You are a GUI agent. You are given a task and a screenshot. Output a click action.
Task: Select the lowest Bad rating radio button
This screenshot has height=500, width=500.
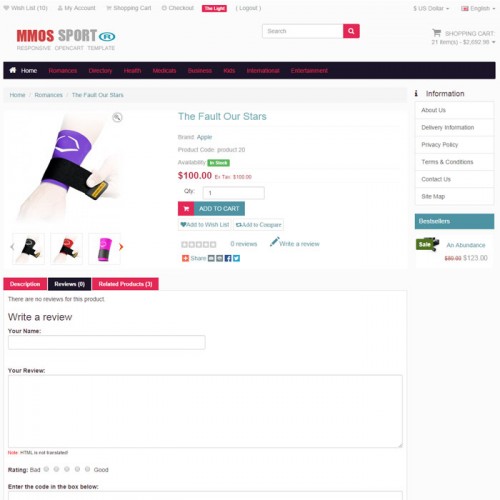point(46,469)
